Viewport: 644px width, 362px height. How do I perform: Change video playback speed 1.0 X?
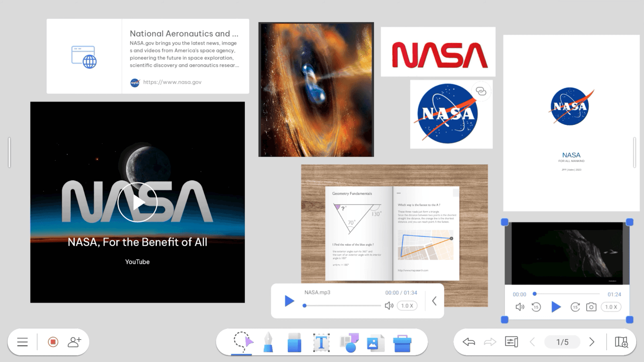[611, 307]
